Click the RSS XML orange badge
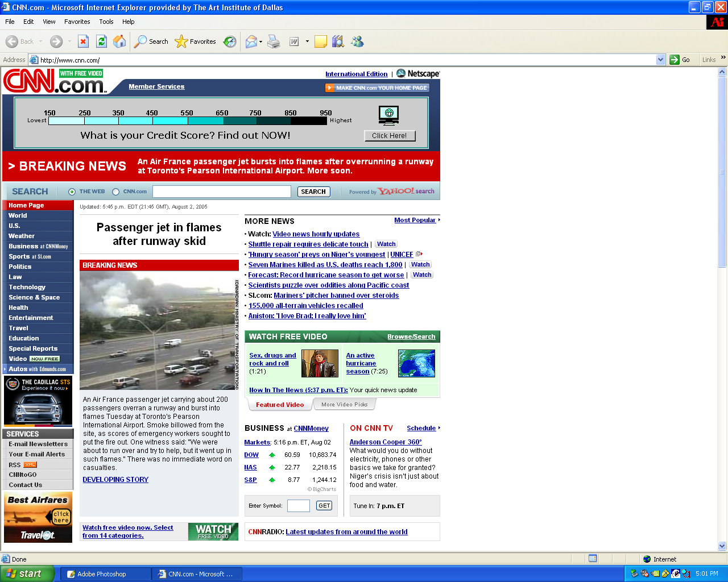728x582 pixels. (x=30, y=464)
